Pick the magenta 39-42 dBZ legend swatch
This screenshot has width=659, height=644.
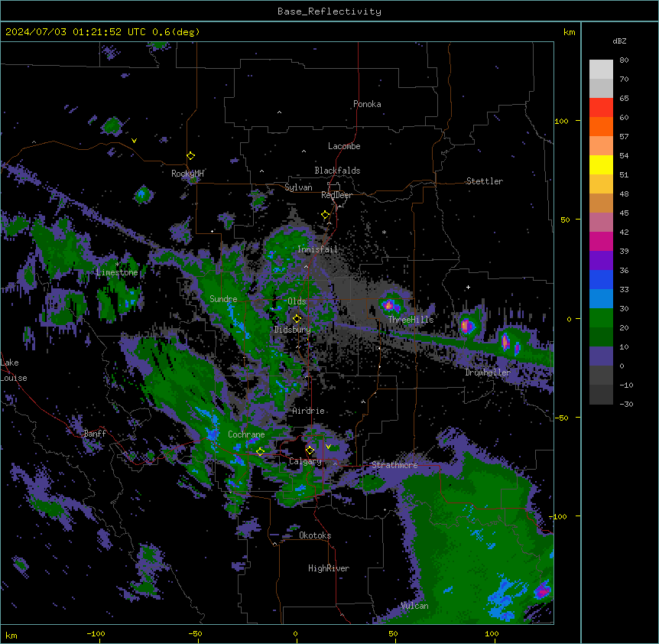click(x=601, y=241)
